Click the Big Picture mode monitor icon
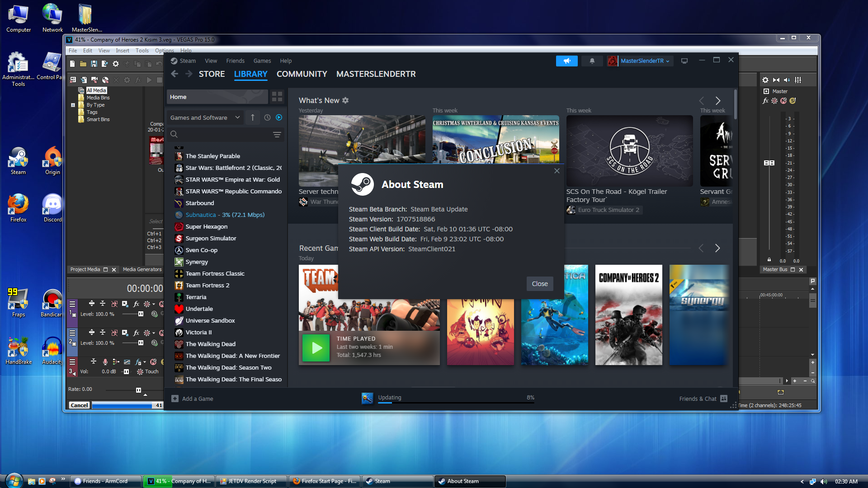Viewport: 868px width, 488px height. 684,61
